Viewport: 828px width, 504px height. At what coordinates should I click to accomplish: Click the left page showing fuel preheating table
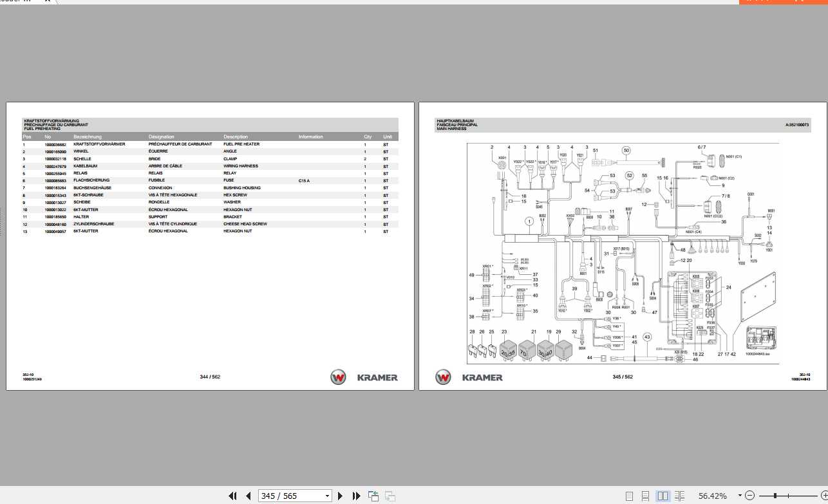click(211, 246)
